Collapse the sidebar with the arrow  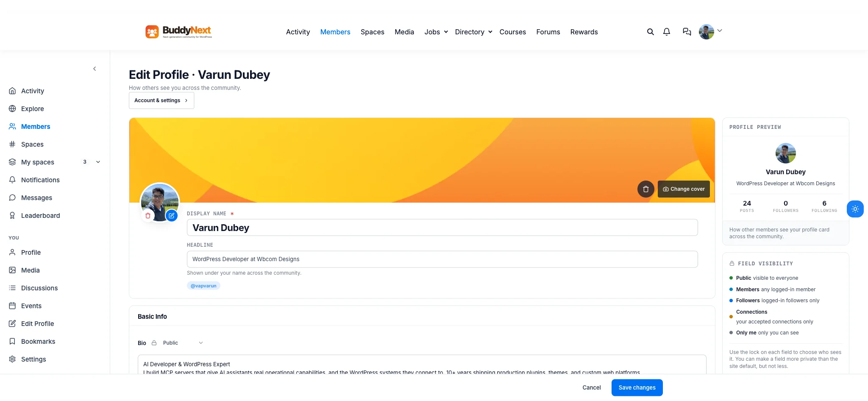(95, 69)
